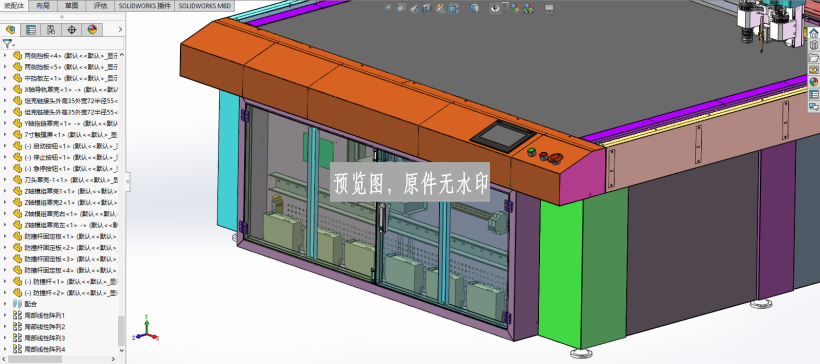This screenshot has width=820, height=364.
Task: Collapse the FeatureManager panel with side handle
Action: click(x=127, y=182)
